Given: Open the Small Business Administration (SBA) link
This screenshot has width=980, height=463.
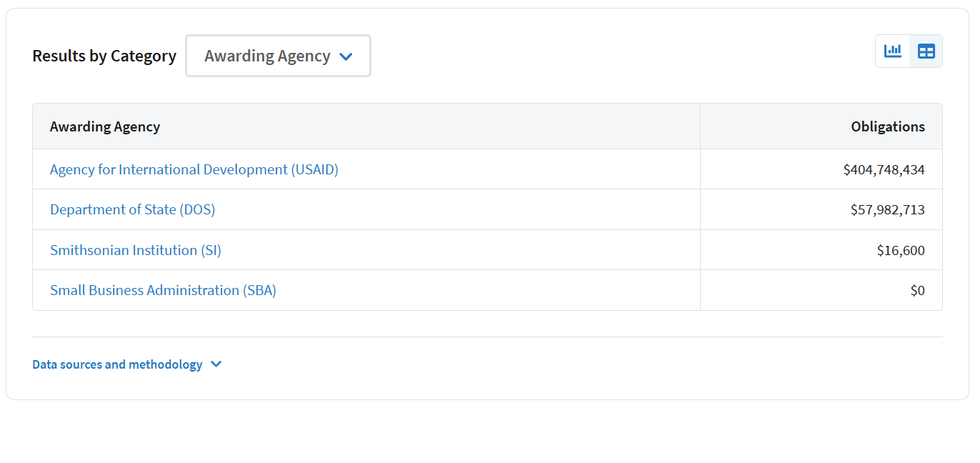Looking at the screenshot, I should click(x=163, y=290).
